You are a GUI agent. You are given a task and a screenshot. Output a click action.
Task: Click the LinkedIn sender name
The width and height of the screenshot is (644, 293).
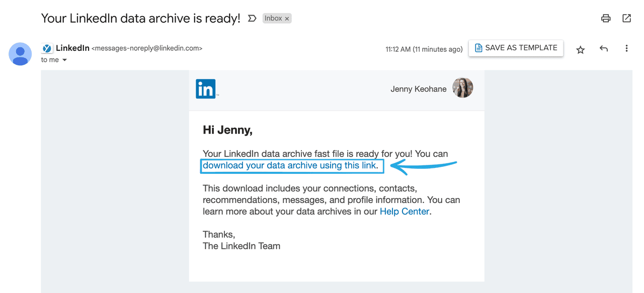pyautogui.click(x=72, y=48)
